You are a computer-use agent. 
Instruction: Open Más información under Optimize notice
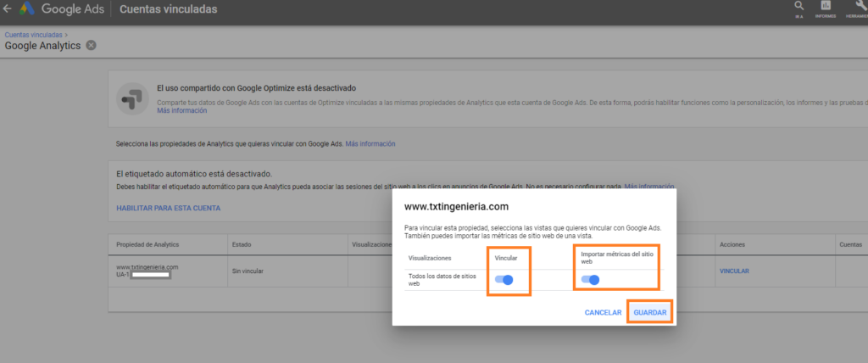pyautogui.click(x=182, y=110)
